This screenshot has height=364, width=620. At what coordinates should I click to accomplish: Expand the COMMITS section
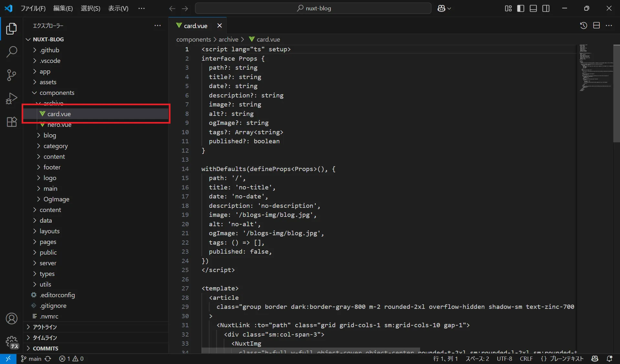click(x=96, y=348)
